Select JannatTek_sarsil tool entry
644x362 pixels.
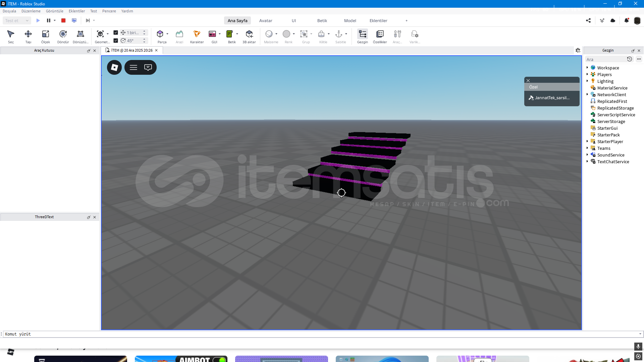click(551, 98)
